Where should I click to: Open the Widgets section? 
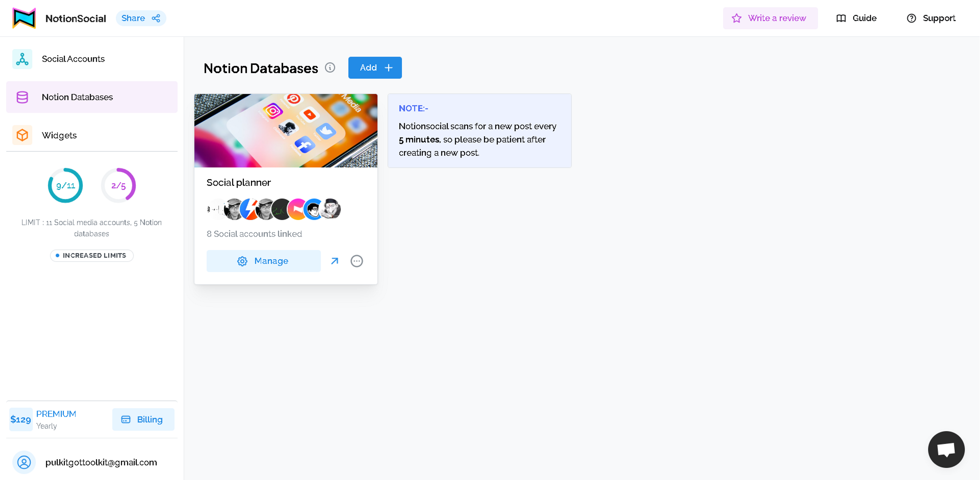point(59,135)
